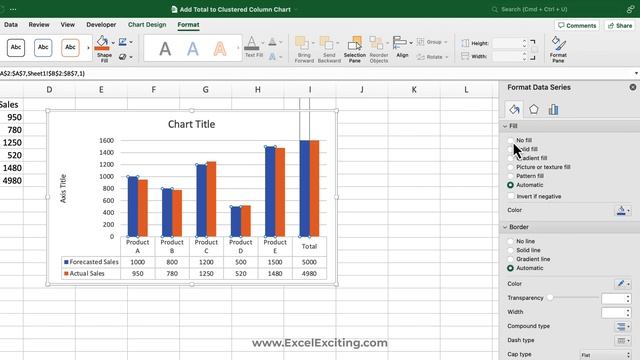640x360 pixels.
Task: Choose the orange WordArt A style
Action: [220, 49]
